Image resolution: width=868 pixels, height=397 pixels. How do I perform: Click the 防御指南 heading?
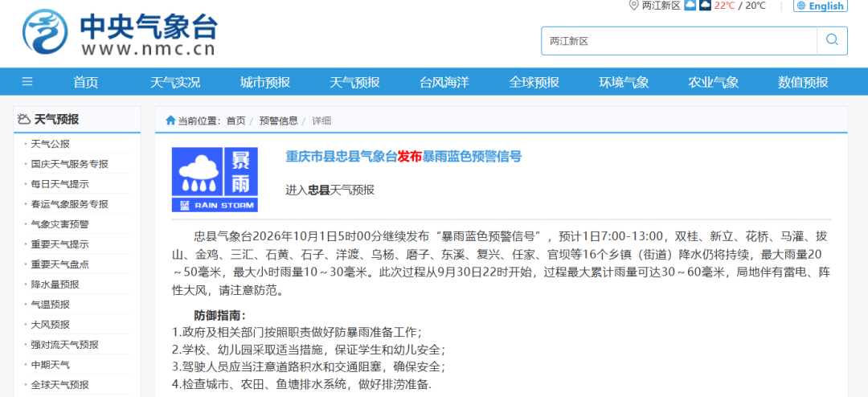[x=219, y=316]
